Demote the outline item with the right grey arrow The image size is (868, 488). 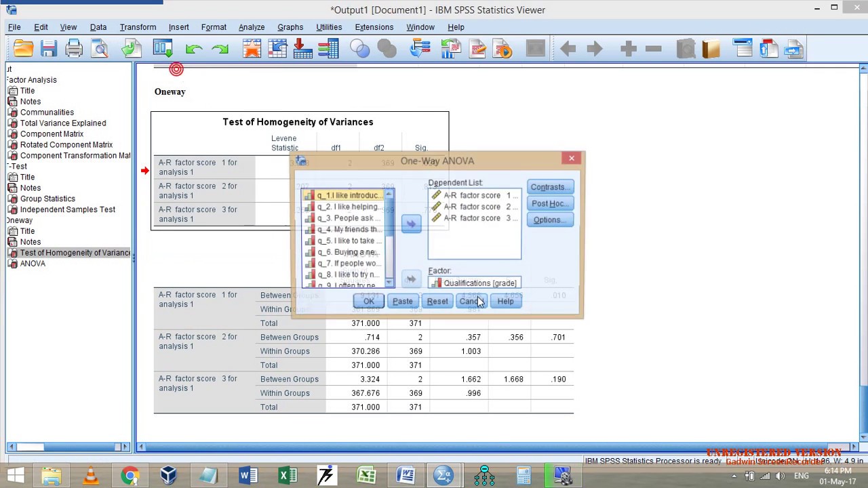(x=594, y=49)
